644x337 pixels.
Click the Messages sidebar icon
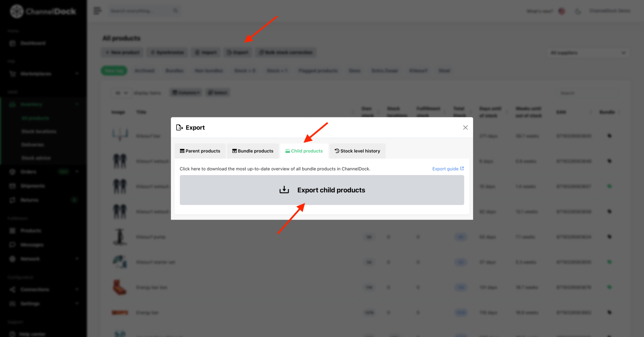click(x=12, y=245)
